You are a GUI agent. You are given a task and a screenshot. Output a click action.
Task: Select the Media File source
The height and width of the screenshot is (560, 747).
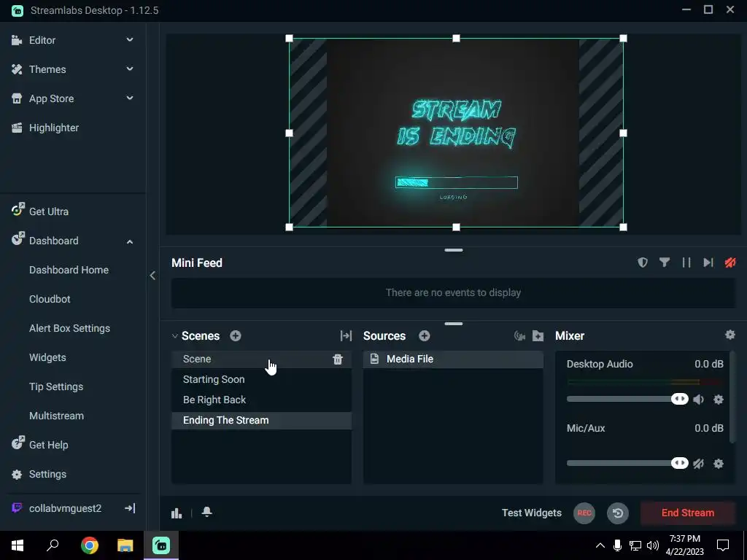click(x=453, y=359)
